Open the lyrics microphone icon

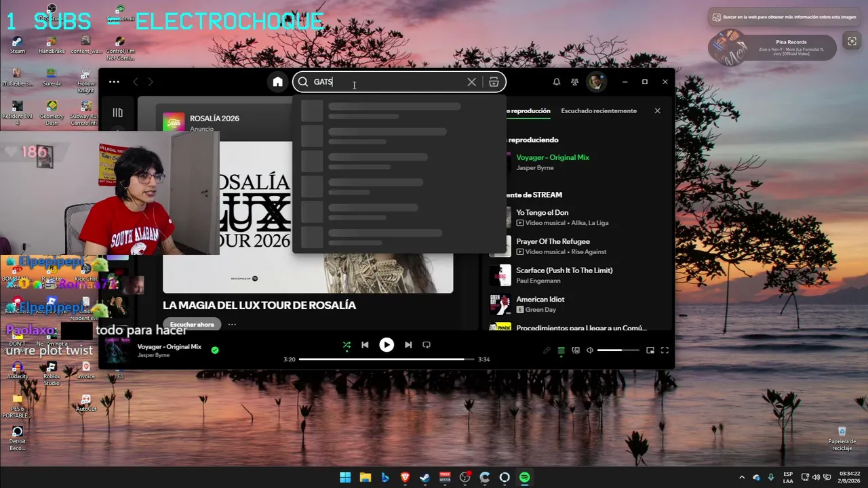pyautogui.click(x=547, y=350)
